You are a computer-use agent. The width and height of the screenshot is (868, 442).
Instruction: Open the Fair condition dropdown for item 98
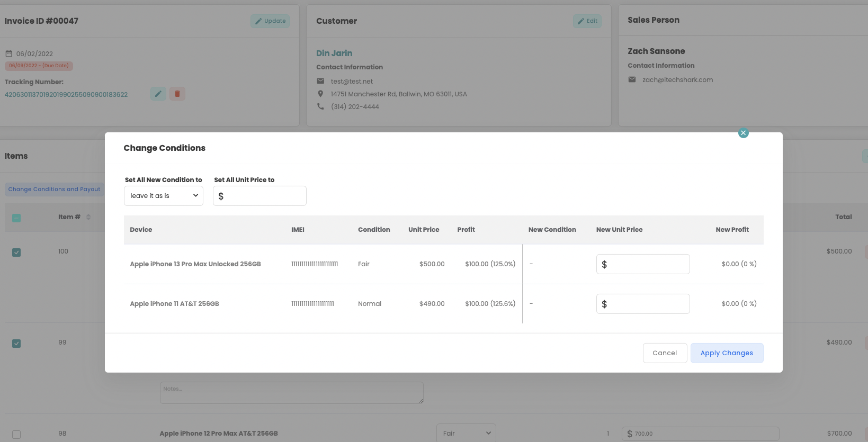click(466, 433)
